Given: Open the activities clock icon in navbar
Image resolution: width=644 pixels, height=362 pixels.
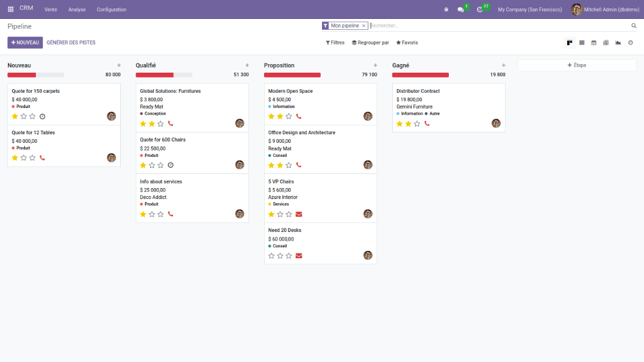Looking at the screenshot, I should (480, 9).
